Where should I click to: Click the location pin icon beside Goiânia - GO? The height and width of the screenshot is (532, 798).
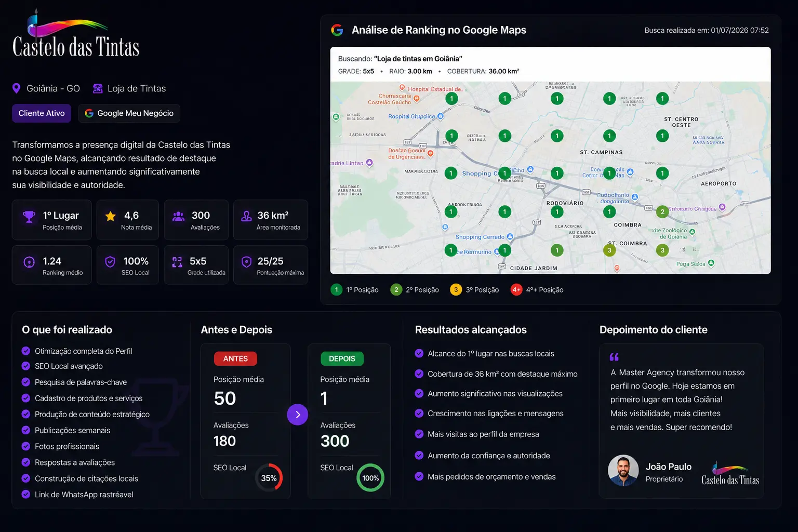click(x=16, y=88)
